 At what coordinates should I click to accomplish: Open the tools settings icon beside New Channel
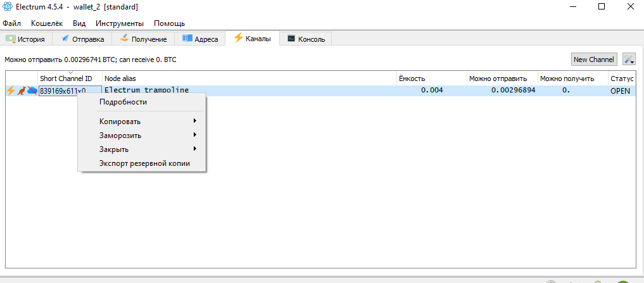coord(629,59)
